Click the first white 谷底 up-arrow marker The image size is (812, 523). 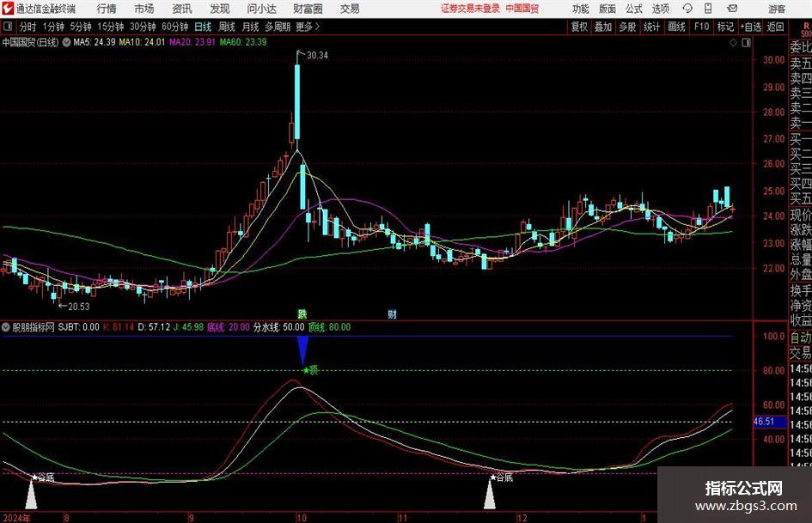click(x=32, y=494)
